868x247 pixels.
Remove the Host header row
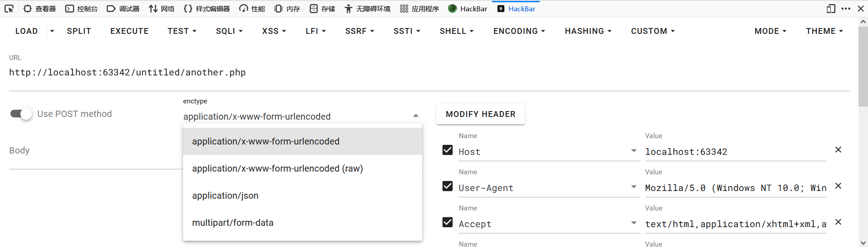click(x=838, y=149)
